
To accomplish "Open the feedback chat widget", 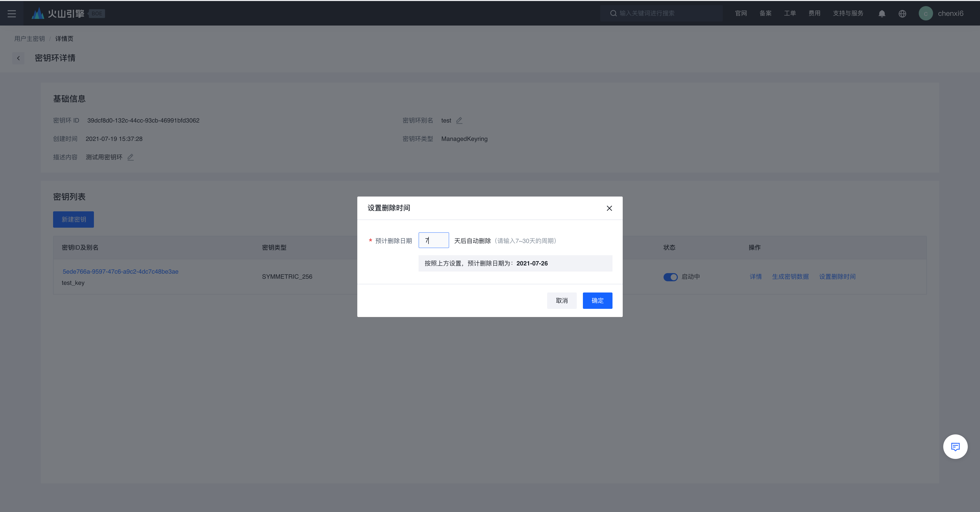I will 955,447.
